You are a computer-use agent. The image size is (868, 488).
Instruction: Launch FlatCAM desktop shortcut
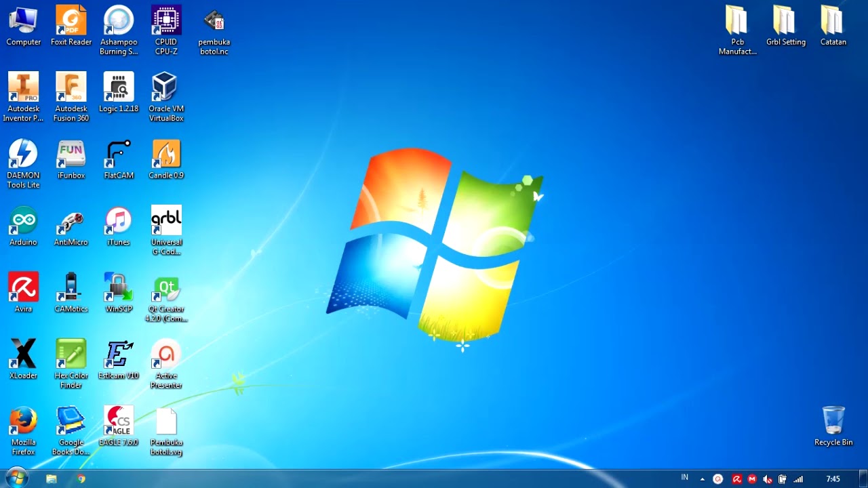pos(119,159)
